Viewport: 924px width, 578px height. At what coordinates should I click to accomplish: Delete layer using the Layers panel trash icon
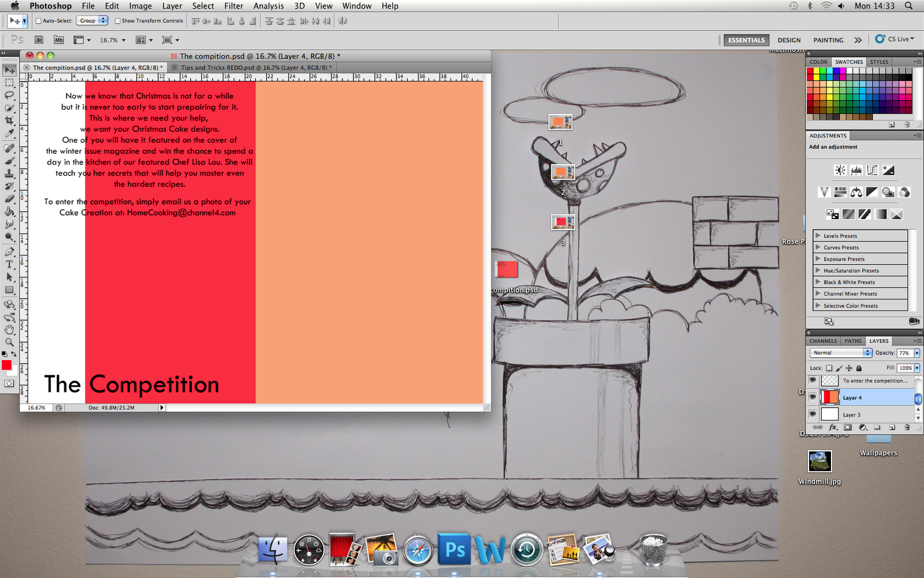(x=907, y=428)
